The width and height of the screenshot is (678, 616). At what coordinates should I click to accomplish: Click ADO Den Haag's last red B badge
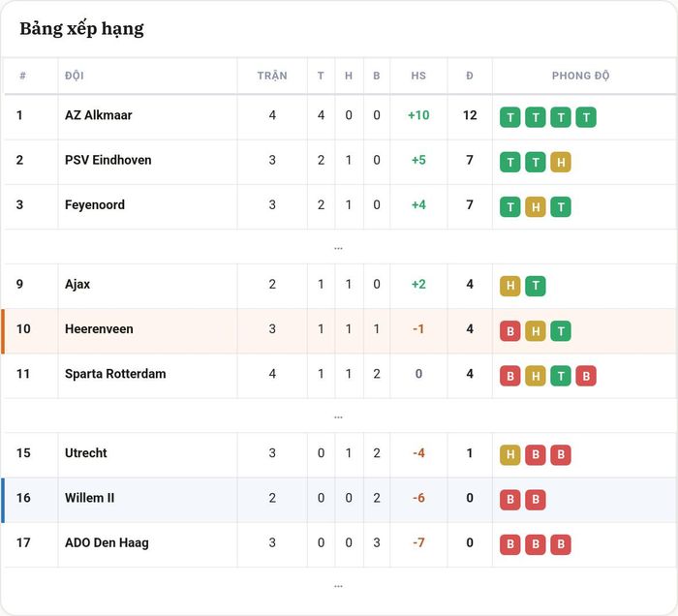click(561, 544)
